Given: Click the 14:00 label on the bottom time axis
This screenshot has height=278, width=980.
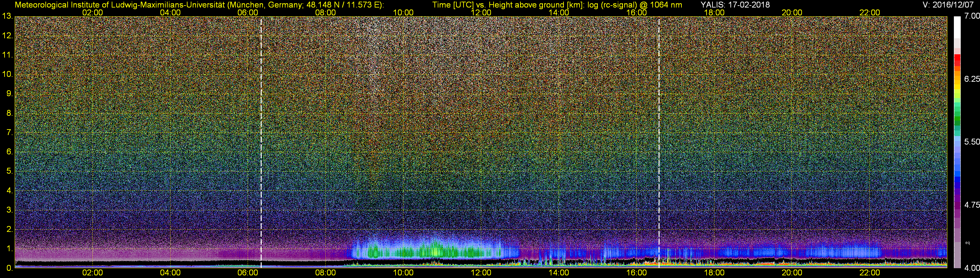Looking at the screenshot, I should (559, 273).
